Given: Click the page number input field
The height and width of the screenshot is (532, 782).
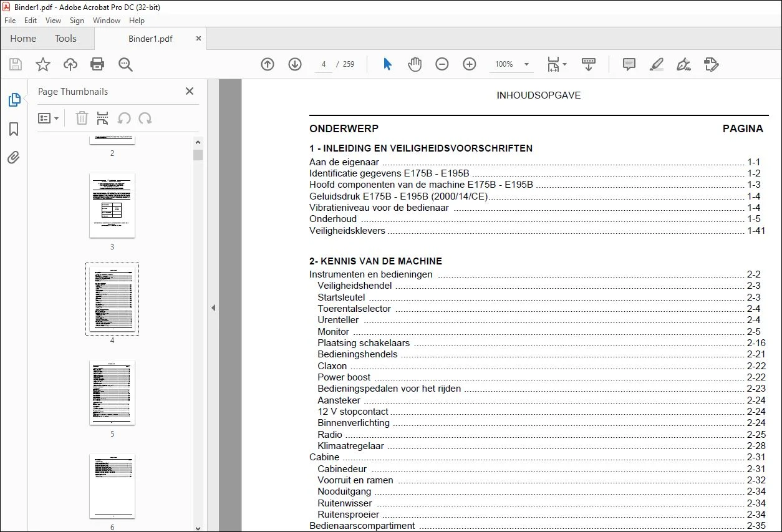Looking at the screenshot, I should click(324, 64).
